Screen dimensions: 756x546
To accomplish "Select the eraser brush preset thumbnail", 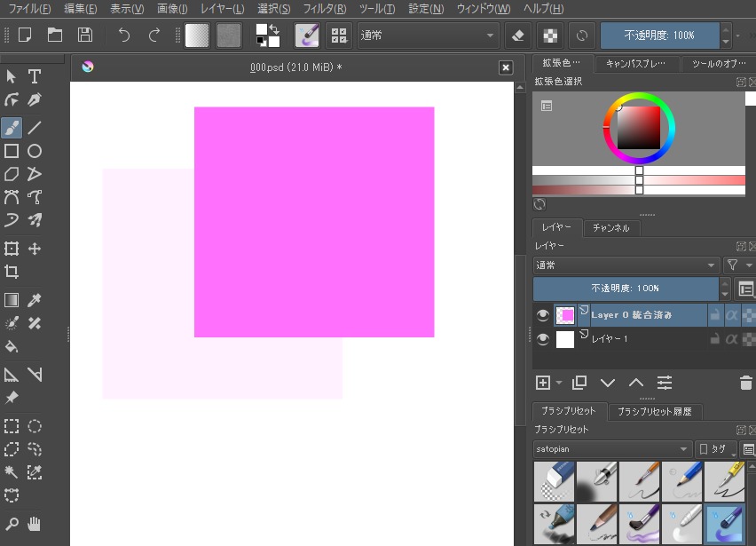I will click(554, 481).
